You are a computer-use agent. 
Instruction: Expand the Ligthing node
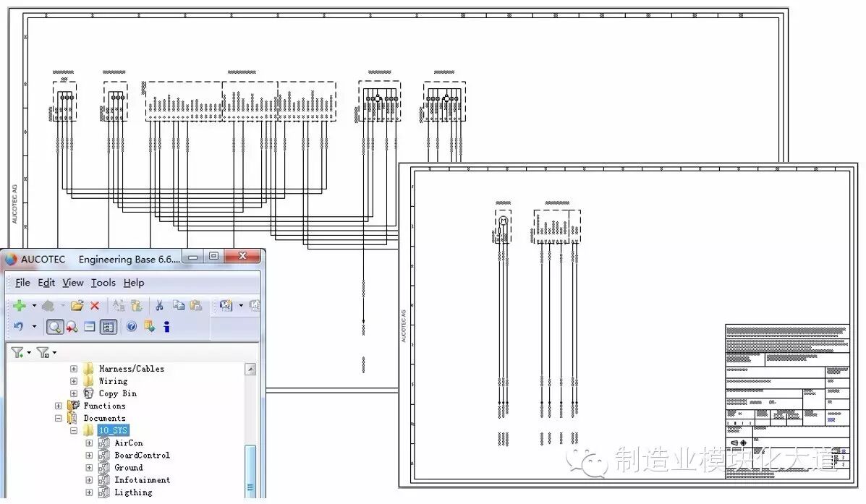click(x=89, y=492)
